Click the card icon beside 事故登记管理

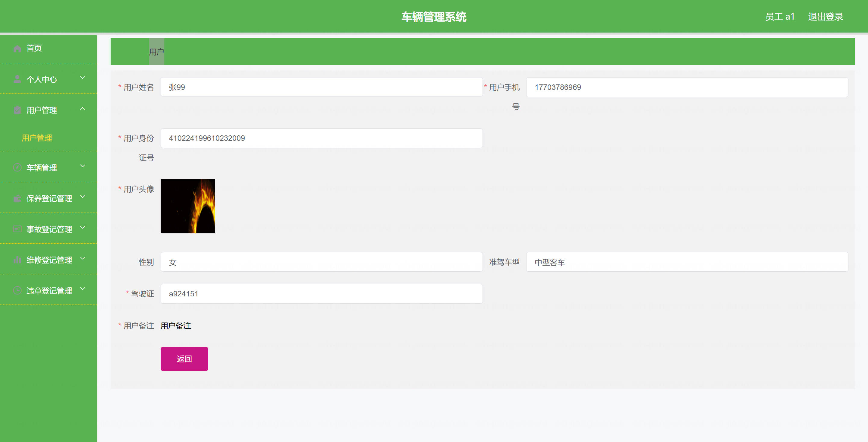17,229
